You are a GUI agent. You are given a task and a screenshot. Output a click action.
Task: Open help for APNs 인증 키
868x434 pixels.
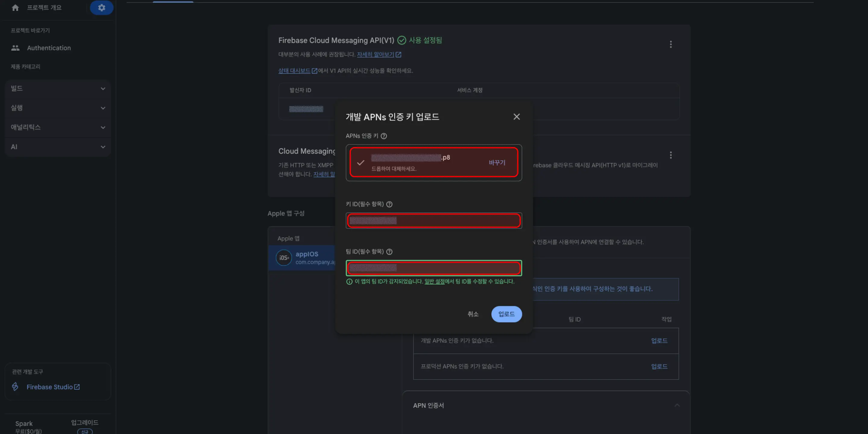click(384, 136)
